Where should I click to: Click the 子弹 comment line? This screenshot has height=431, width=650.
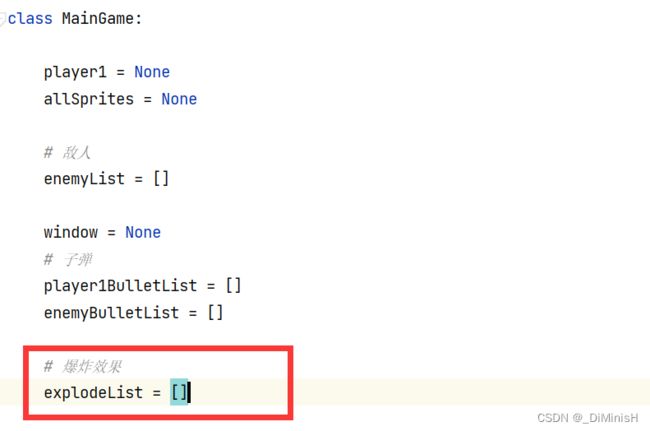68,260
